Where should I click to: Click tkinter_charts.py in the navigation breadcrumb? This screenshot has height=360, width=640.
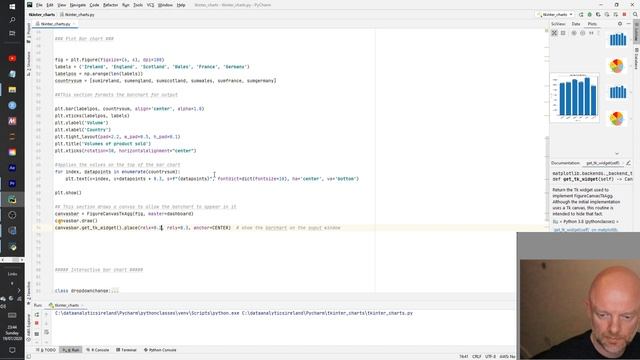(78, 15)
